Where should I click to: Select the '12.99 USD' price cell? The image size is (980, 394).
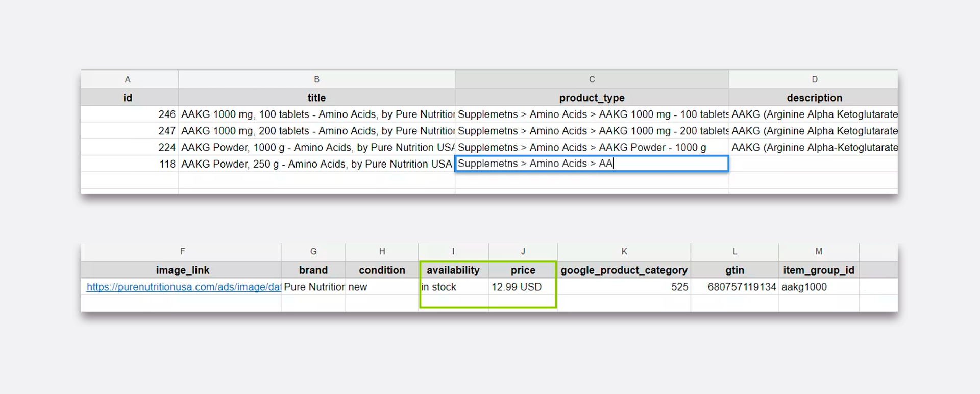(522, 287)
